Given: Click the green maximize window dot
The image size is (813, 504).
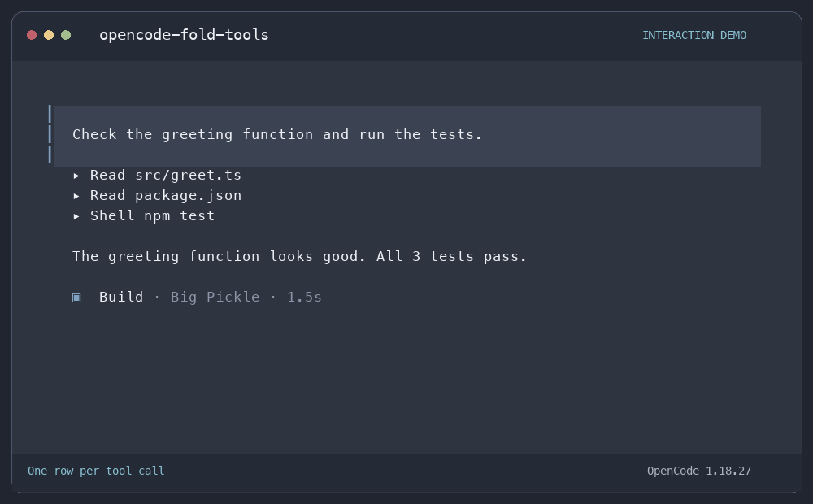Looking at the screenshot, I should (x=66, y=35).
